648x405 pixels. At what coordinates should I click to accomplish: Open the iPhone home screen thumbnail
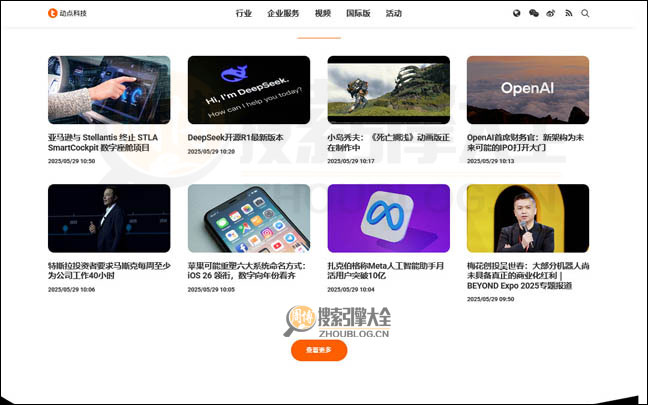pos(249,218)
